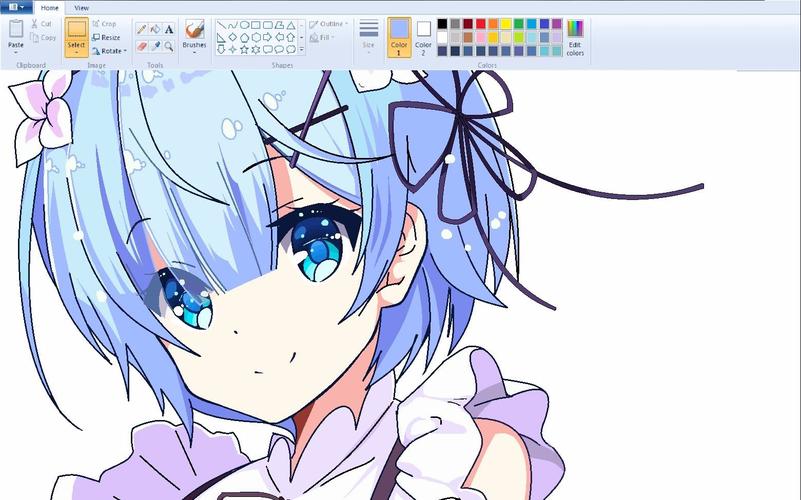Select the Pencil tool

[142, 29]
